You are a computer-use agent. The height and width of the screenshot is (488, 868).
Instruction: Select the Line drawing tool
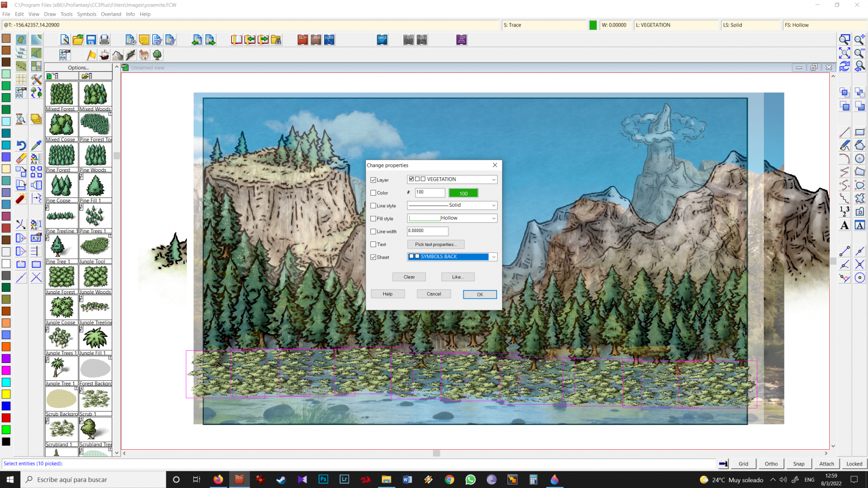click(845, 132)
